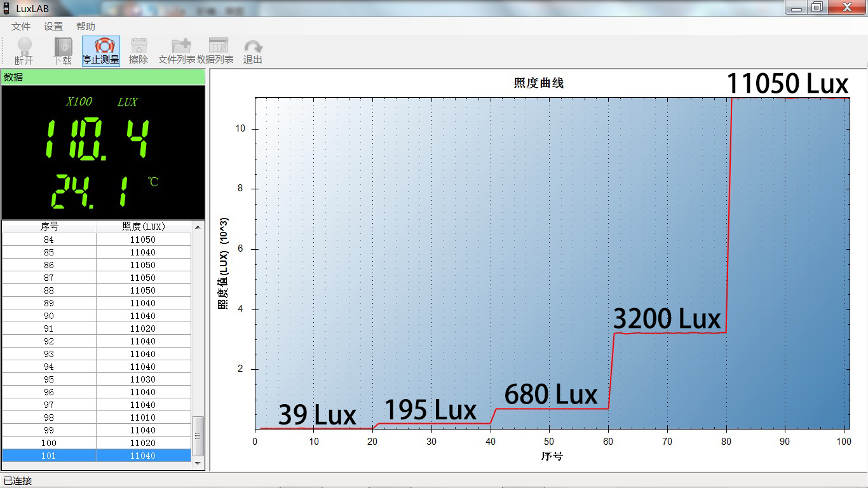Open the 帮助 menu

[86, 27]
